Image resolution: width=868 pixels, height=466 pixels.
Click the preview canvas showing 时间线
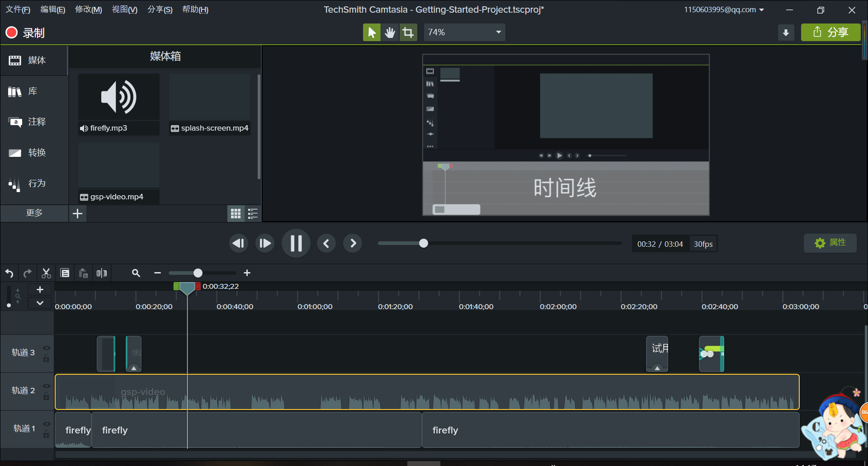point(566,135)
